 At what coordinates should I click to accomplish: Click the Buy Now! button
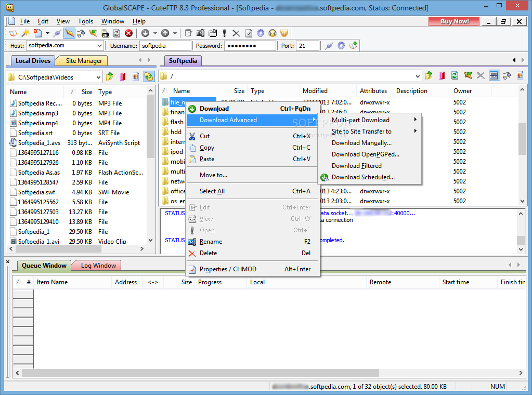pyautogui.click(x=454, y=21)
